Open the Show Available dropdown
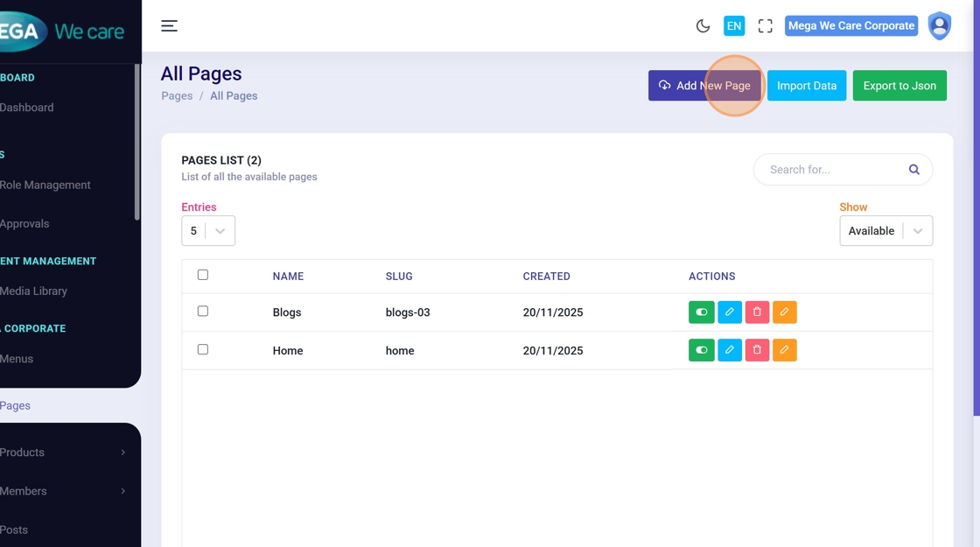Screen dimensions: 980x547 click(885, 231)
